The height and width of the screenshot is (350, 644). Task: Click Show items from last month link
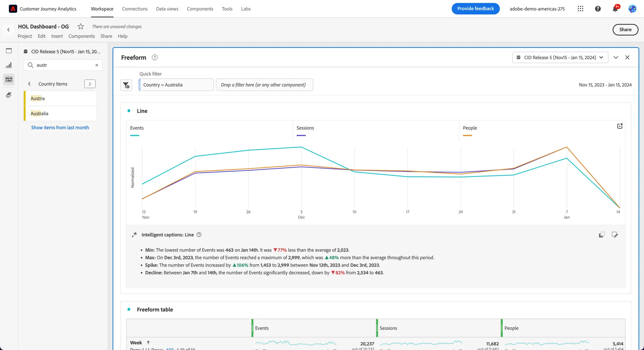pos(60,128)
